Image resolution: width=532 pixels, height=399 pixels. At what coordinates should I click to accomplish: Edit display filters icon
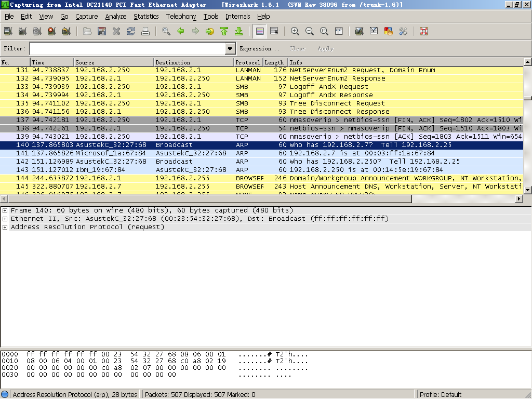click(x=374, y=32)
